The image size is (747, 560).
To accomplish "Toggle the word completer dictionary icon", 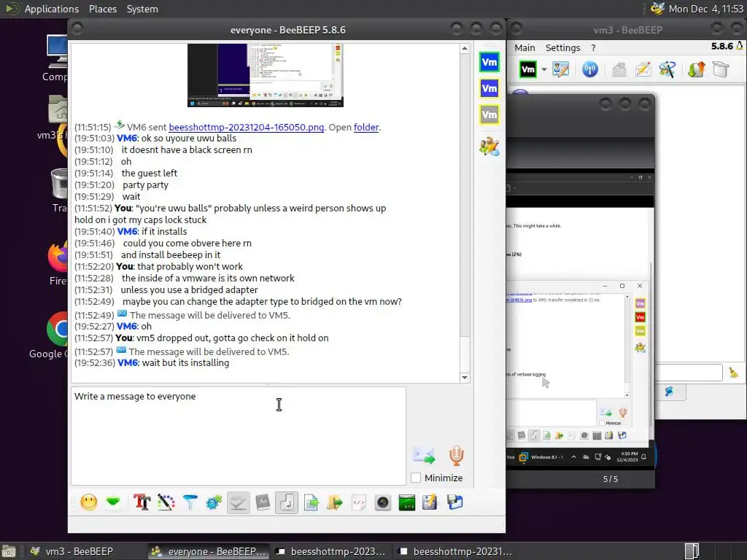I will (263, 502).
